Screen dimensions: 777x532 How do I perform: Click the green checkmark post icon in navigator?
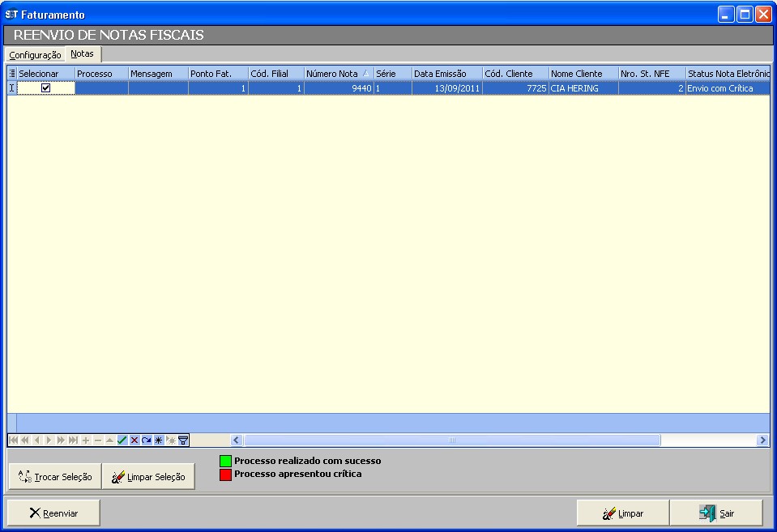point(122,440)
